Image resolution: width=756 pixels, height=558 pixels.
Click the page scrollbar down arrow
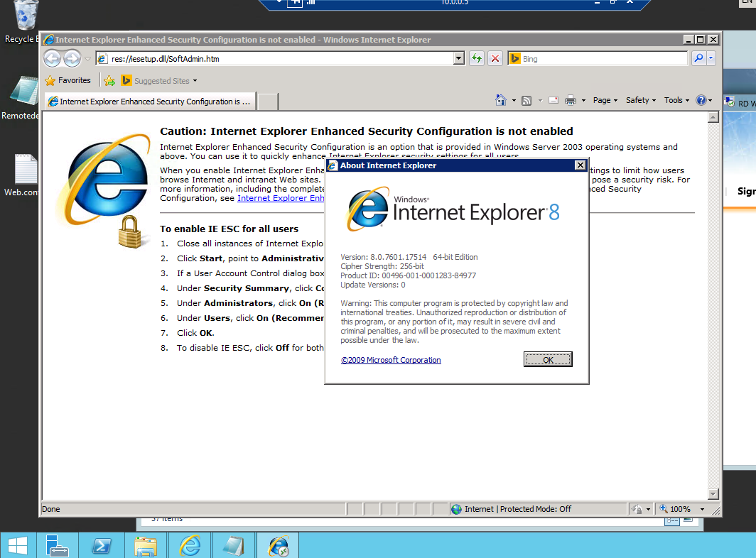[713, 494]
